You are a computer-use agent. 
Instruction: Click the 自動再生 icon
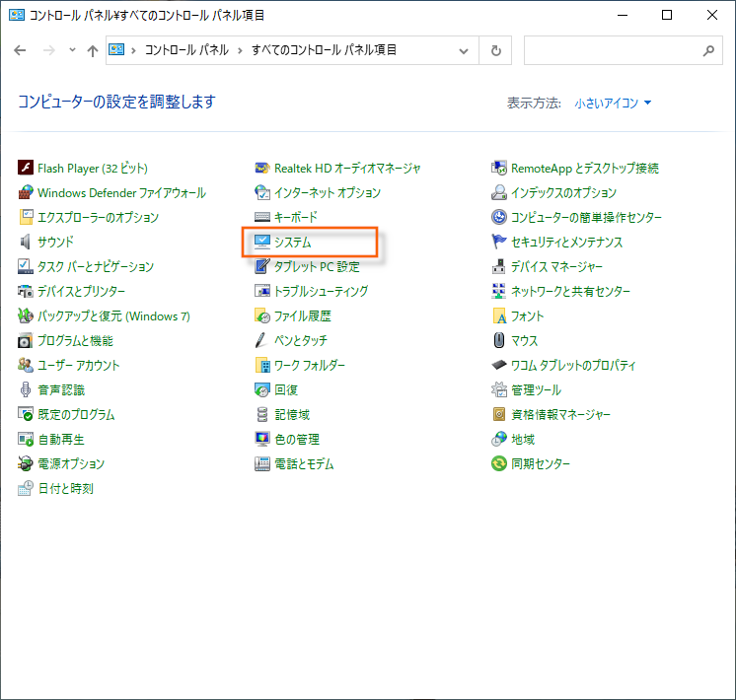click(26, 439)
